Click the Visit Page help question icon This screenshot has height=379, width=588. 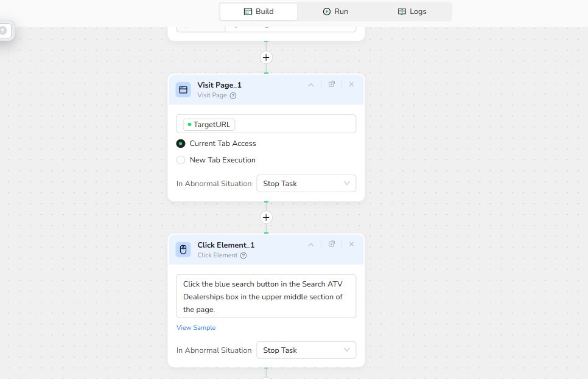click(233, 96)
